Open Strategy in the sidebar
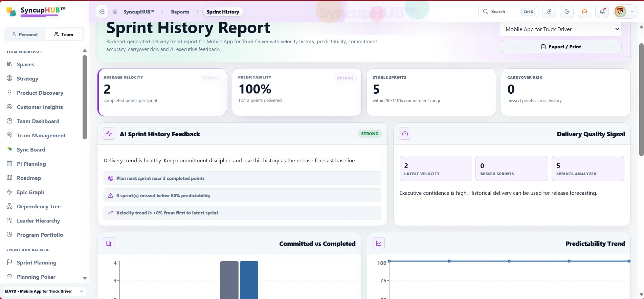The image size is (644, 299). tap(27, 78)
